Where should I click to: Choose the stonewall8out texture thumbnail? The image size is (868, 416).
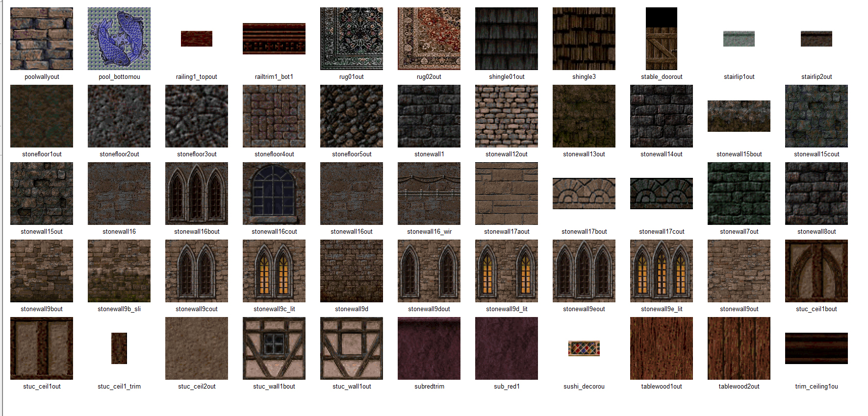[817, 194]
